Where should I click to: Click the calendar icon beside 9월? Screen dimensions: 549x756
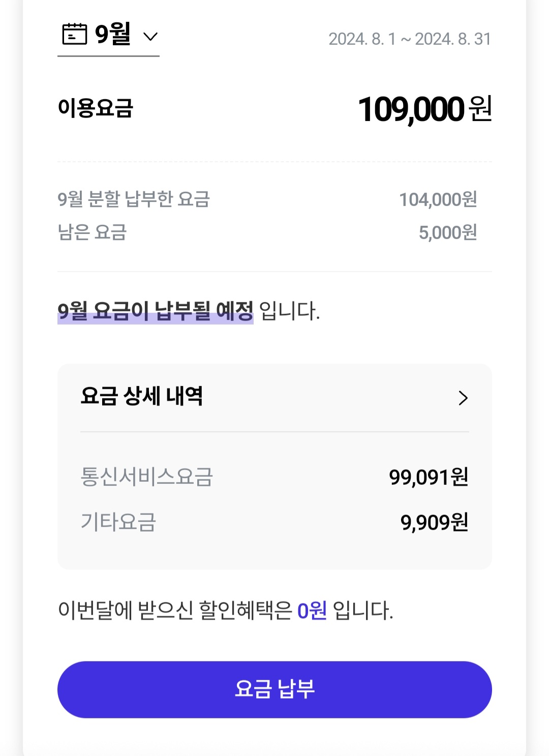(74, 35)
